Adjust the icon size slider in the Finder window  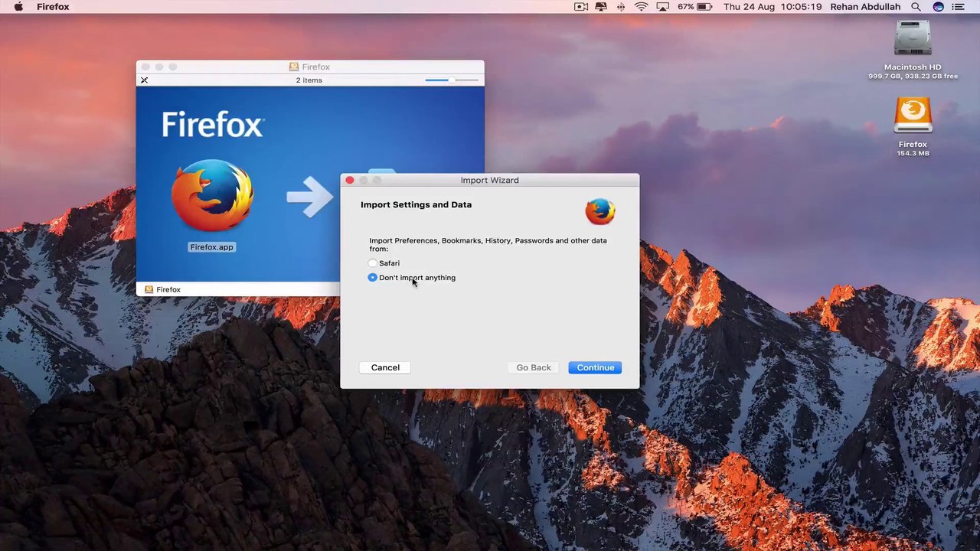pos(452,80)
